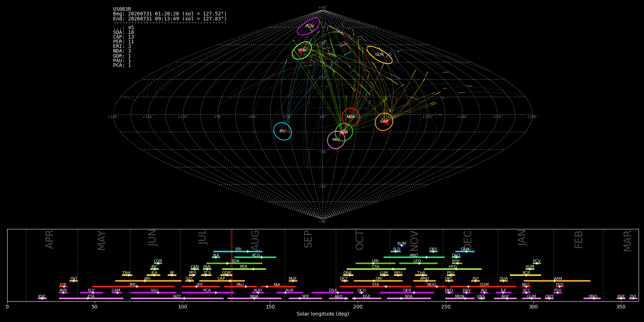This screenshot has height=322, width=644.
Task: Select the orange CAP radiant circle
Action: pos(384,122)
